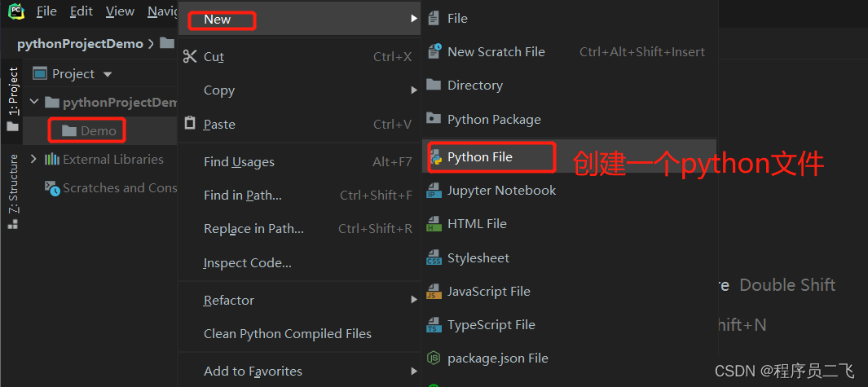Expand the External Libraries node
The height and width of the screenshot is (387, 868).
33,160
